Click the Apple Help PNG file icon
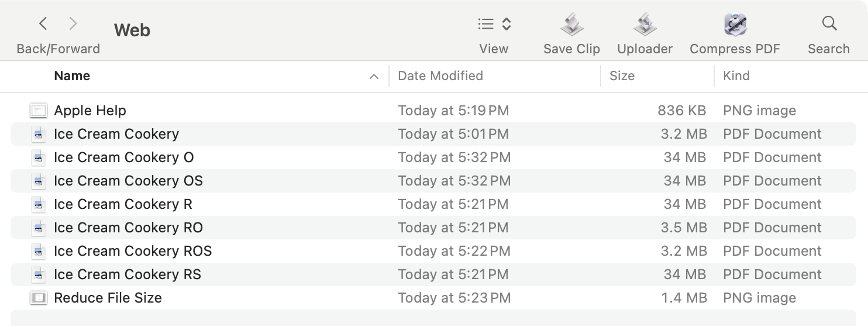This screenshot has height=326, width=868. (x=39, y=111)
